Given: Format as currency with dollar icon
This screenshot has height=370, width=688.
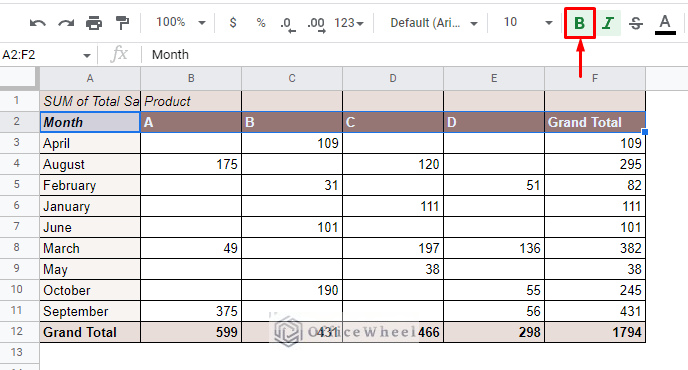Looking at the screenshot, I should point(233,23).
